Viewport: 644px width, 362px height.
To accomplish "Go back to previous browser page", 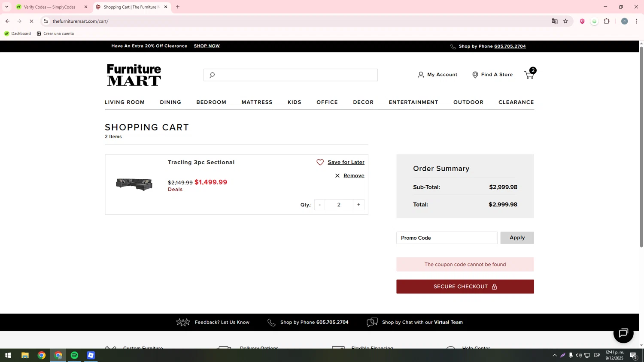I will 7,21.
